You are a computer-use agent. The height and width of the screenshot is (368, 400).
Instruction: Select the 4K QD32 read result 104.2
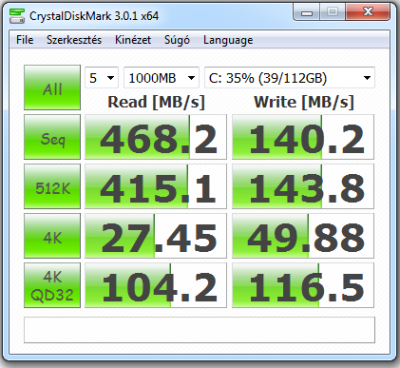pyautogui.click(x=156, y=285)
